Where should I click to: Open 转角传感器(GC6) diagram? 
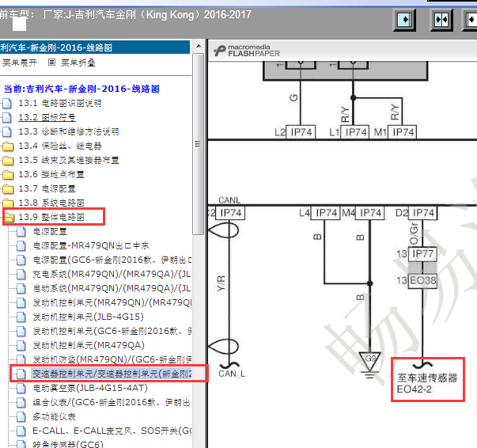pos(68,444)
